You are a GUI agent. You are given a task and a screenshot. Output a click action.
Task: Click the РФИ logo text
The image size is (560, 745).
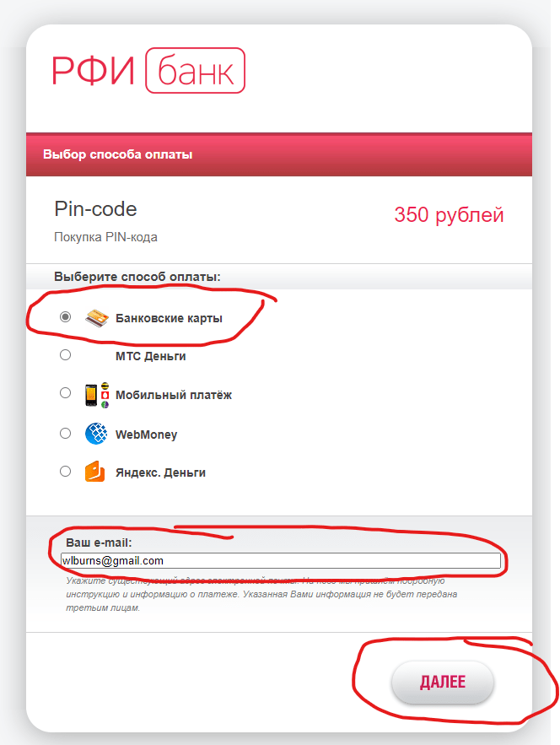(x=93, y=71)
